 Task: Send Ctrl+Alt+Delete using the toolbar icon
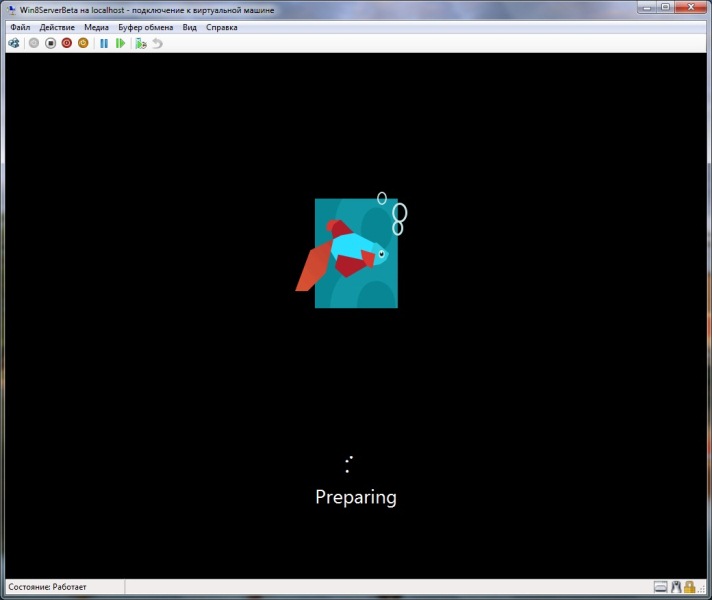[14, 44]
